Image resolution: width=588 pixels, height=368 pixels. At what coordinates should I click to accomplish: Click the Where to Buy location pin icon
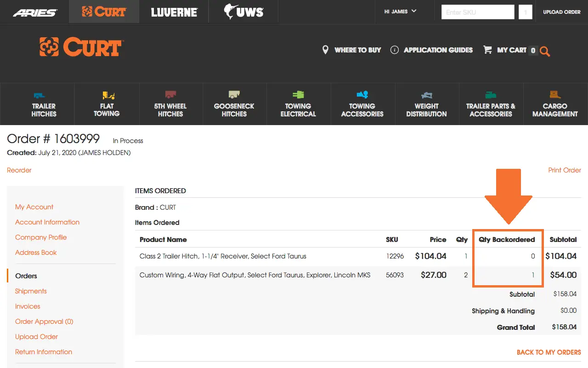pos(326,50)
